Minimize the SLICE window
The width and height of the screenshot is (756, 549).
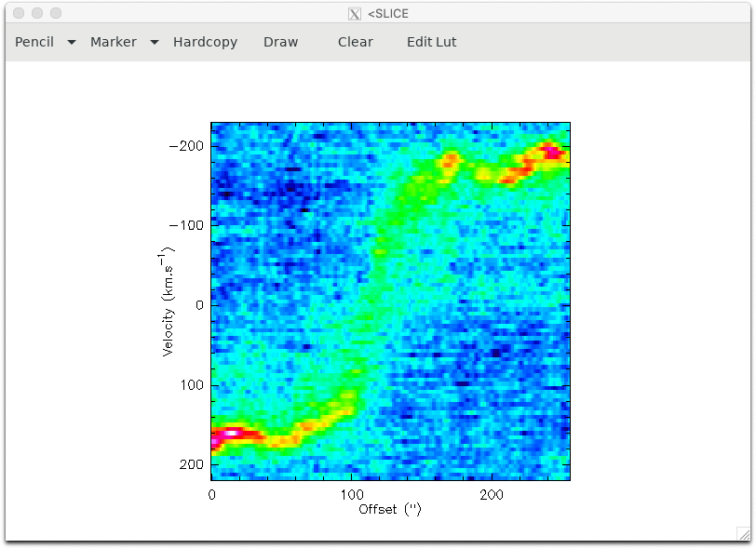[37, 13]
